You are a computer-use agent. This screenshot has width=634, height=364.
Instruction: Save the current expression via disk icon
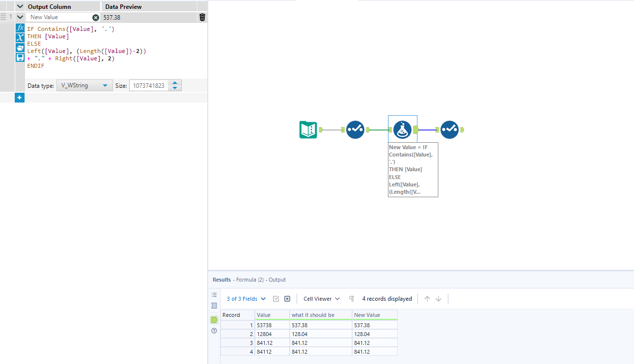click(20, 56)
